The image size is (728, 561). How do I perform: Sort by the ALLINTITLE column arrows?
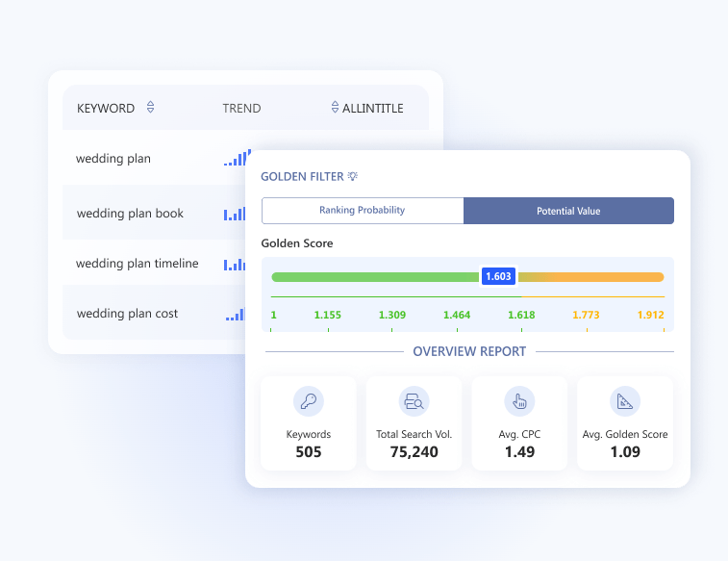336,107
